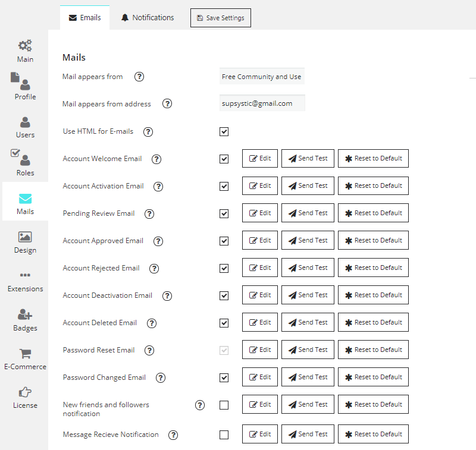Click the supsystic@gmail.com address field

262,103
